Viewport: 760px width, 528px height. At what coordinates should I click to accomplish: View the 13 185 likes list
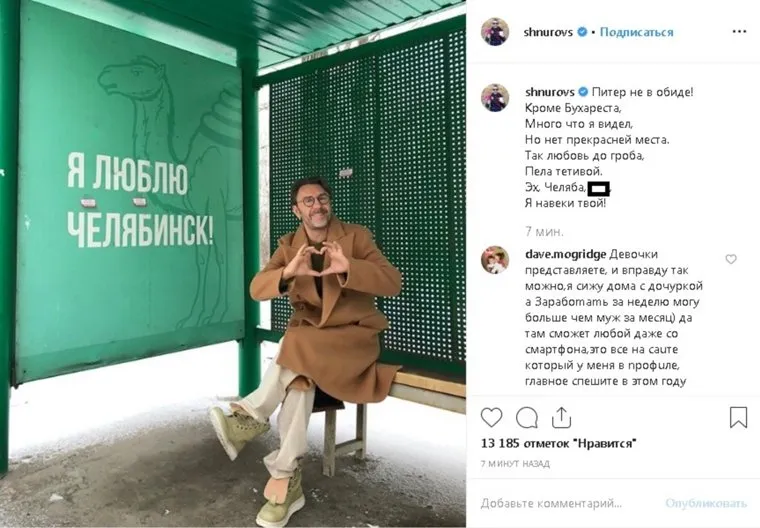[x=558, y=443]
